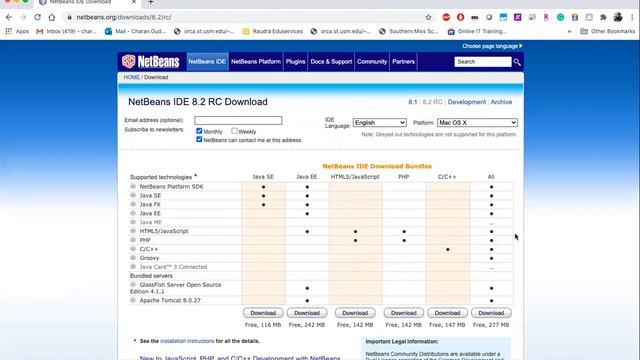The height and width of the screenshot is (360, 640).
Task: Click info icon beside C/C++ row
Action: tap(133, 249)
